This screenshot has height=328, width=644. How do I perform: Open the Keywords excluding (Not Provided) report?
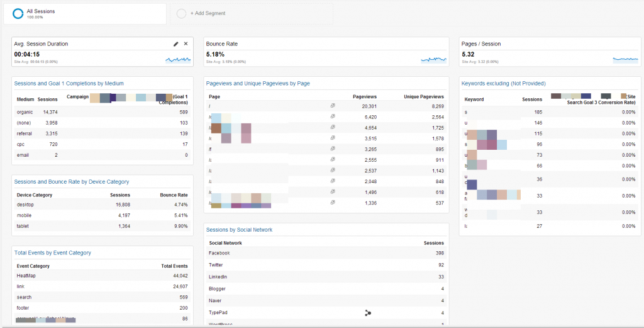tap(503, 83)
